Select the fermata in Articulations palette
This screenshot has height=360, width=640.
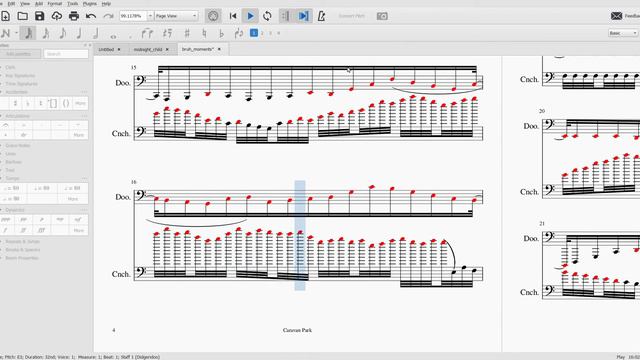coord(6,125)
